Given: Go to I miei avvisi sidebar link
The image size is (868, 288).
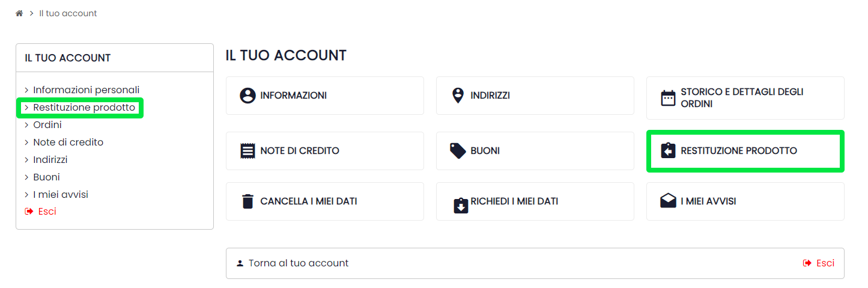Looking at the screenshot, I should coord(61,195).
